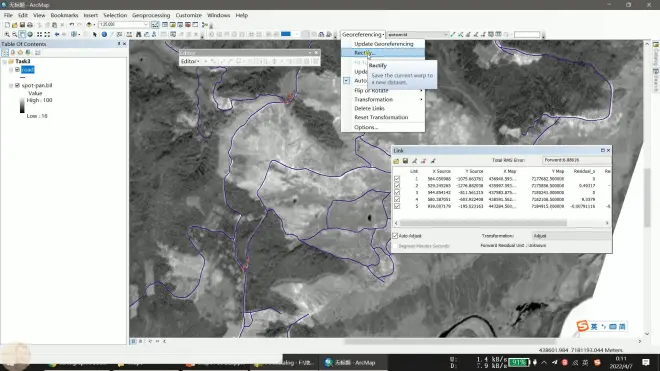The width and height of the screenshot is (660, 371).
Task: Open the Customize menu
Action: (x=189, y=15)
